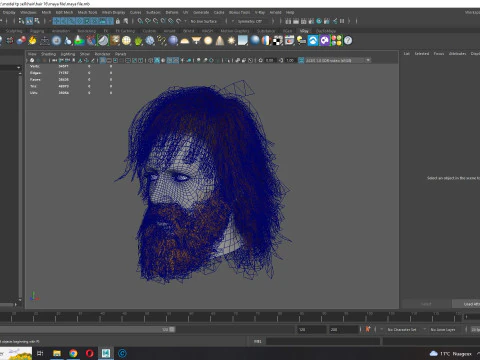The width and height of the screenshot is (480, 360).
Task: Click the Maya icon in the taskbar
Action: coord(106,353)
